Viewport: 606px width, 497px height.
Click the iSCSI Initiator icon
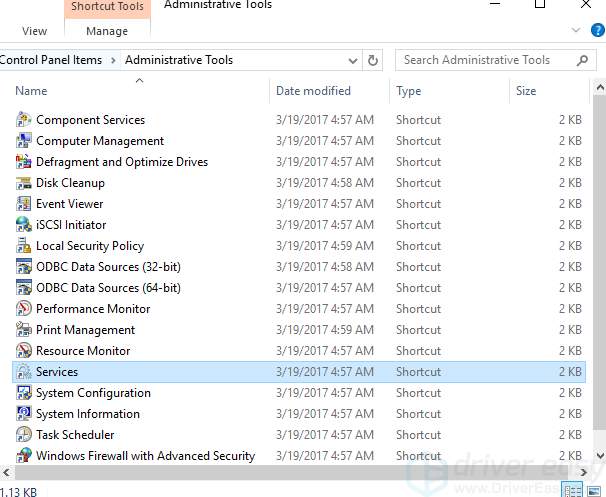[x=24, y=225]
